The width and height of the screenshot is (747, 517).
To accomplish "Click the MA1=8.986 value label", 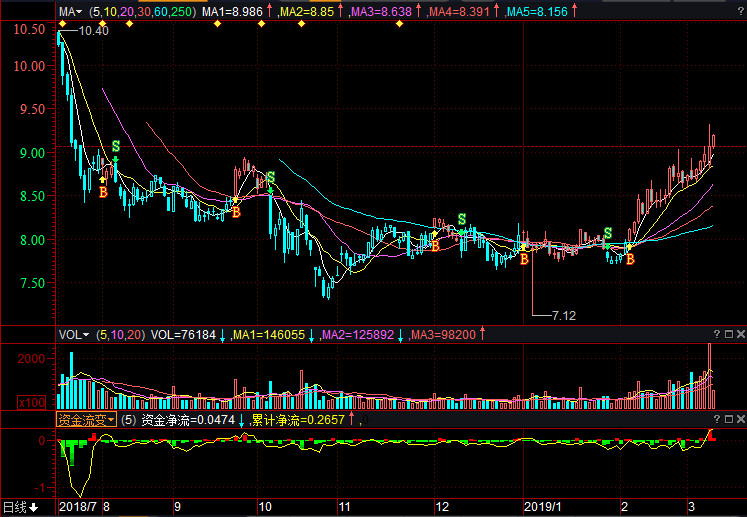I will 234,12.
